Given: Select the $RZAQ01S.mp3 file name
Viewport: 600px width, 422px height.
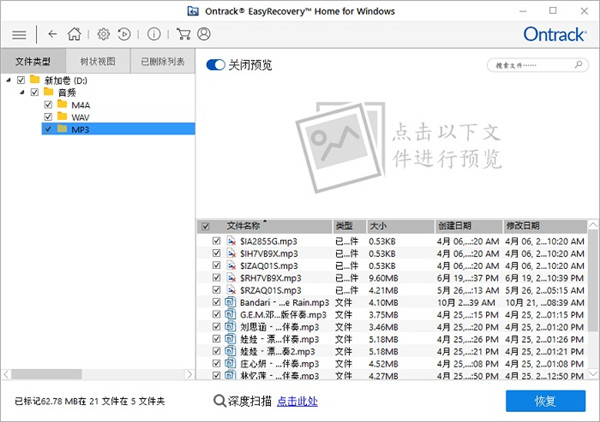Looking at the screenshot, I should click(271, 290).
